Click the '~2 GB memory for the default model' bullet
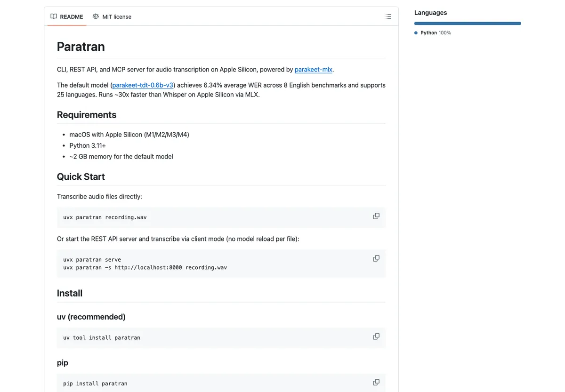Image resolution: width=565 pixels, height=392 pixels. [x=121, y=156]
